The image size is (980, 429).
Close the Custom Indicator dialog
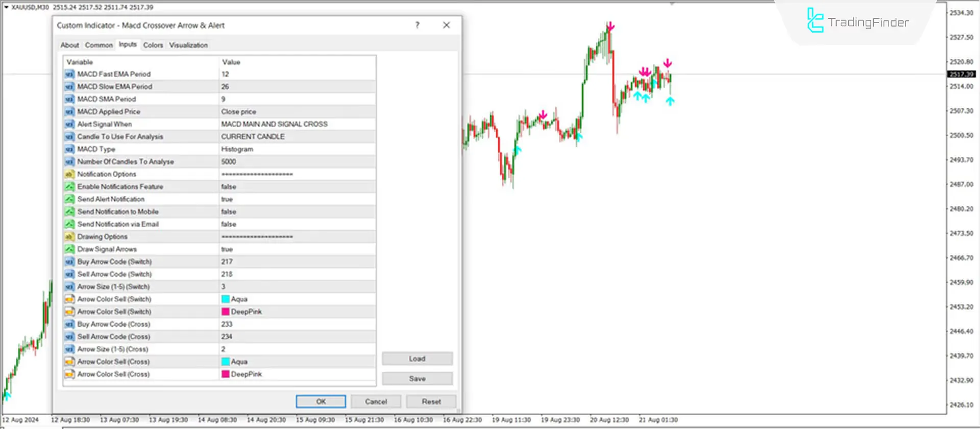(x=447, y=25)
